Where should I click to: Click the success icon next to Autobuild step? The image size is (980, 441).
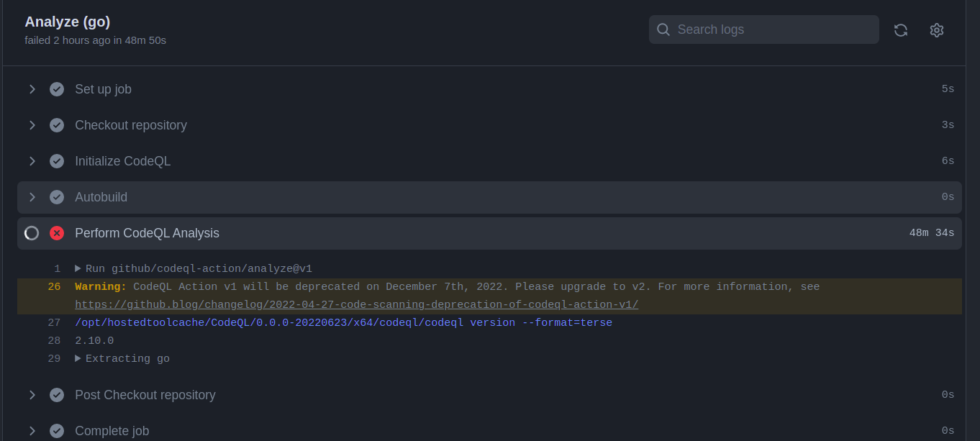click(x=57, y=196)
